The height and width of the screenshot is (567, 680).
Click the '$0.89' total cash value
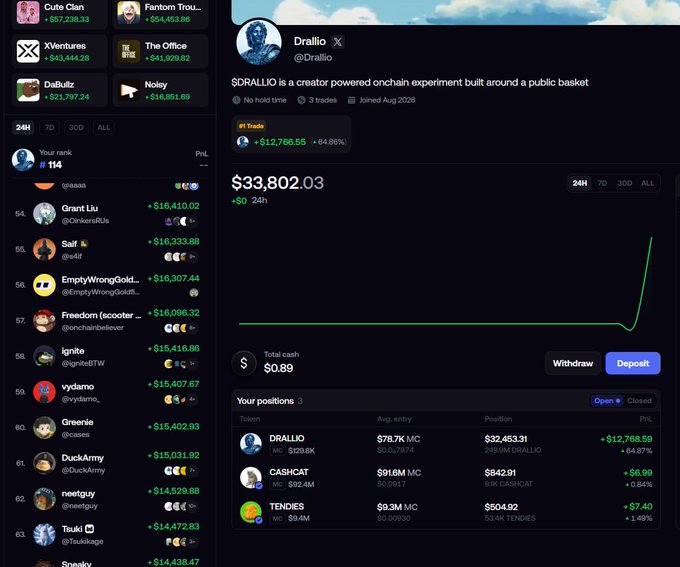(278, 368)
